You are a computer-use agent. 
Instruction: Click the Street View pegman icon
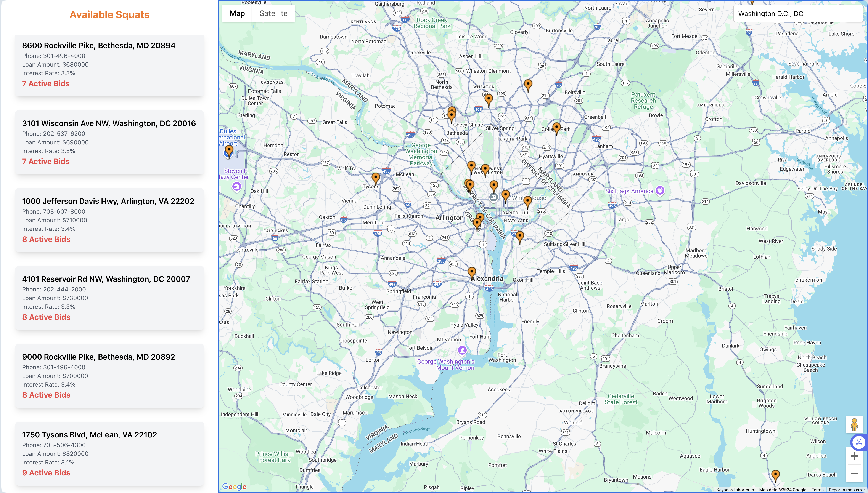pos(854,425)
